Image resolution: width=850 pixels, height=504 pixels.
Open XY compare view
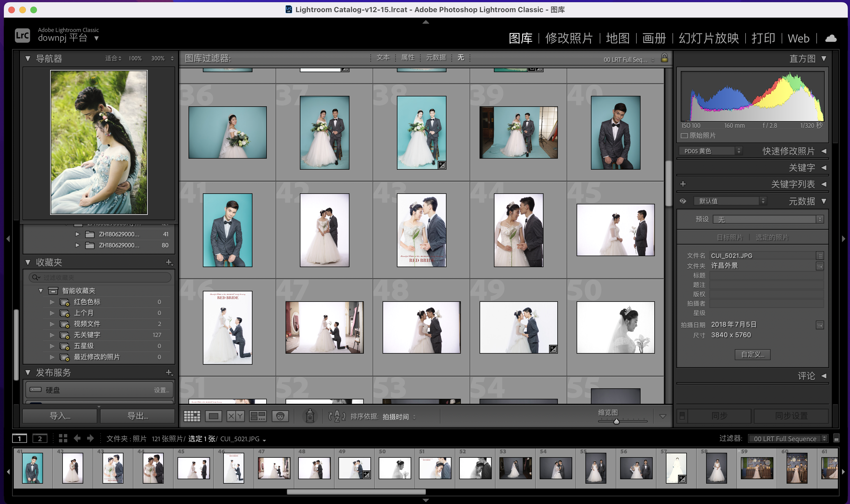(235, 416)
